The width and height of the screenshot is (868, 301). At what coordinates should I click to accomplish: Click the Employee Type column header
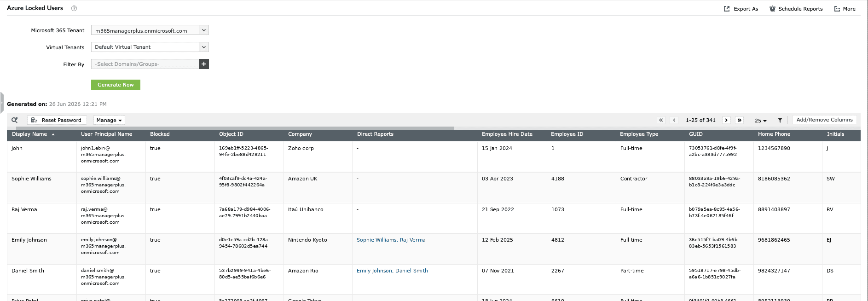point(639,134)
